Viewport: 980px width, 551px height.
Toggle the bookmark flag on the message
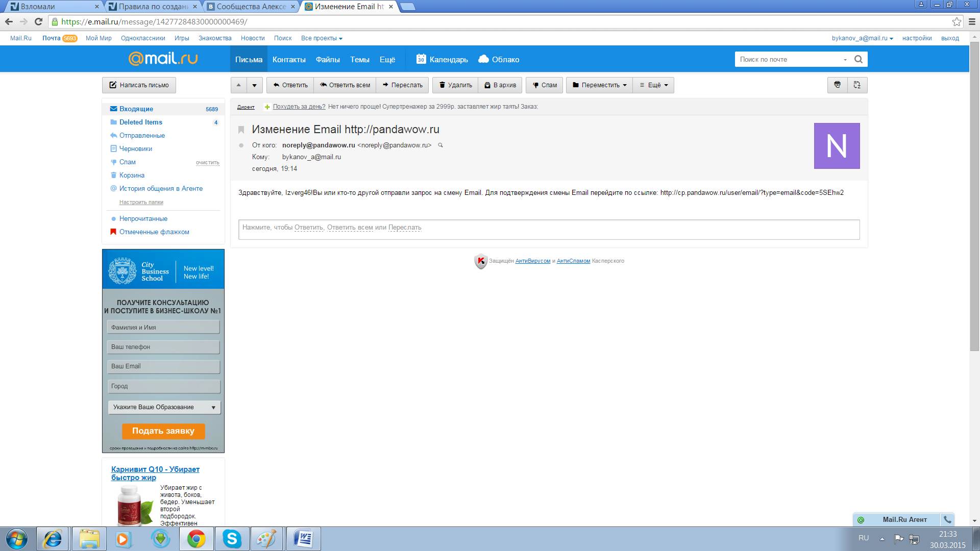pyautogui.click(x=241, y=130)
